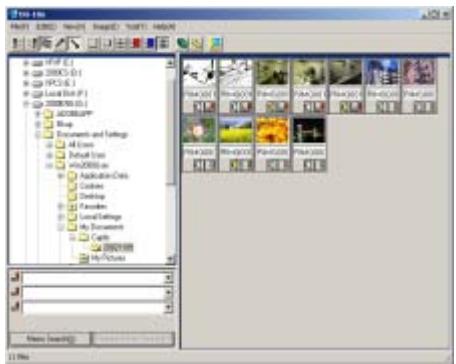456x364 pixels.
Task: Click the red square toolbar icon
Action: [x=137, y=43]
